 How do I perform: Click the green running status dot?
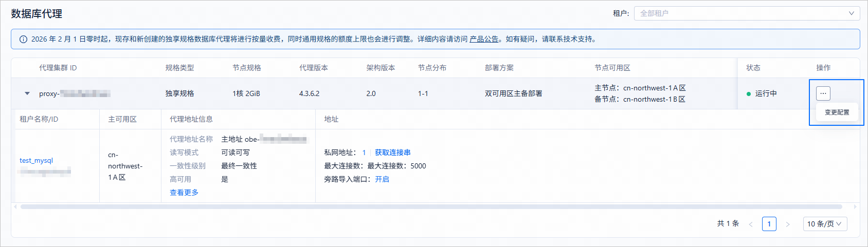pos(749,93)
